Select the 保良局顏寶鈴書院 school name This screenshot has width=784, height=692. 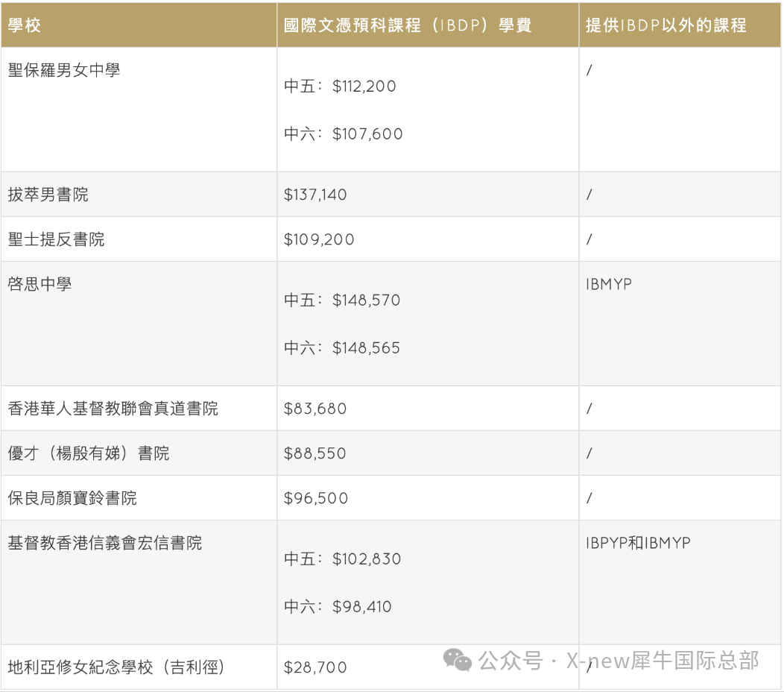[x=72, y=498]
